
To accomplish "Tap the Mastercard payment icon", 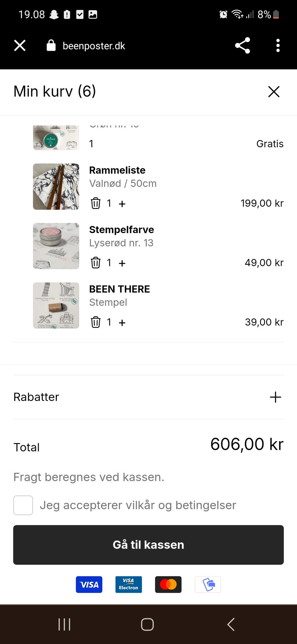I will [x=168, y=585].
